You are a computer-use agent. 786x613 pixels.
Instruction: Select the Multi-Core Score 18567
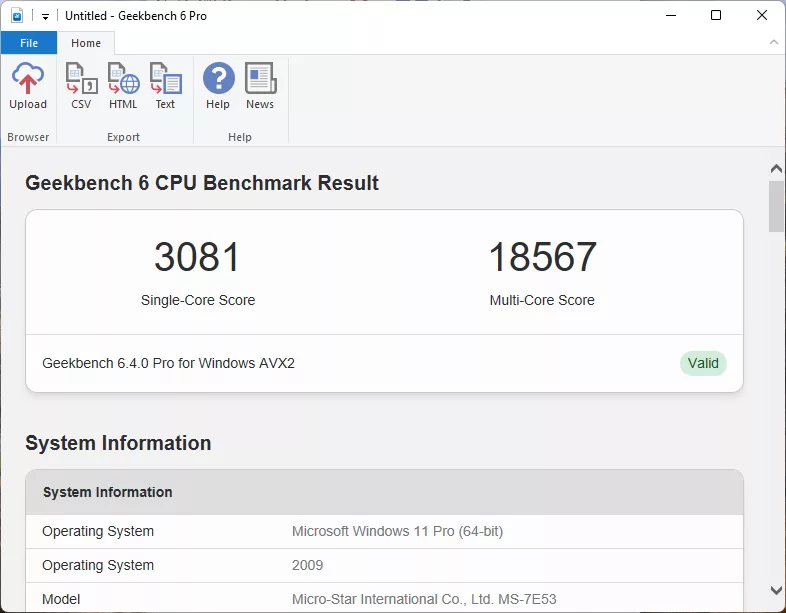[542, 258]
